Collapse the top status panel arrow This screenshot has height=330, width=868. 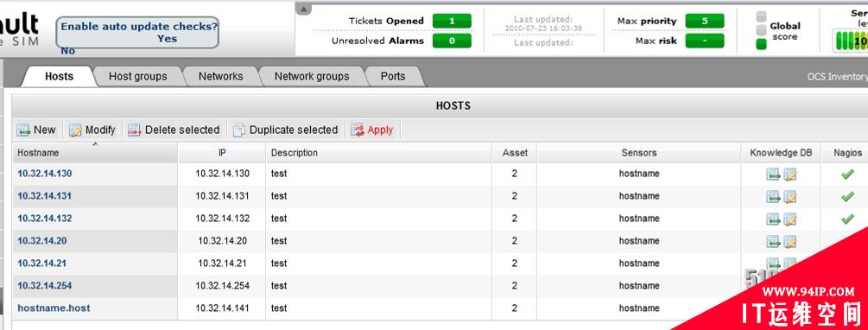point(303,9)
